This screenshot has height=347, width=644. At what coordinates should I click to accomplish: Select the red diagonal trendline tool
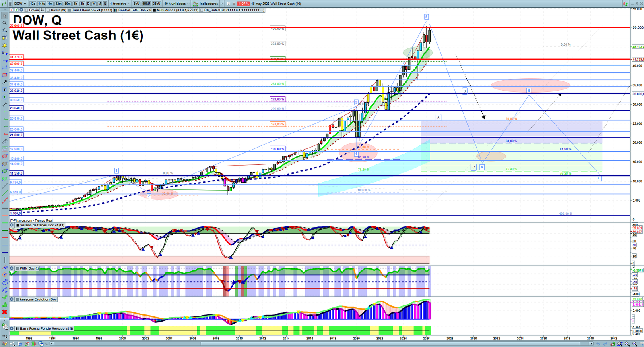[5, 200]
